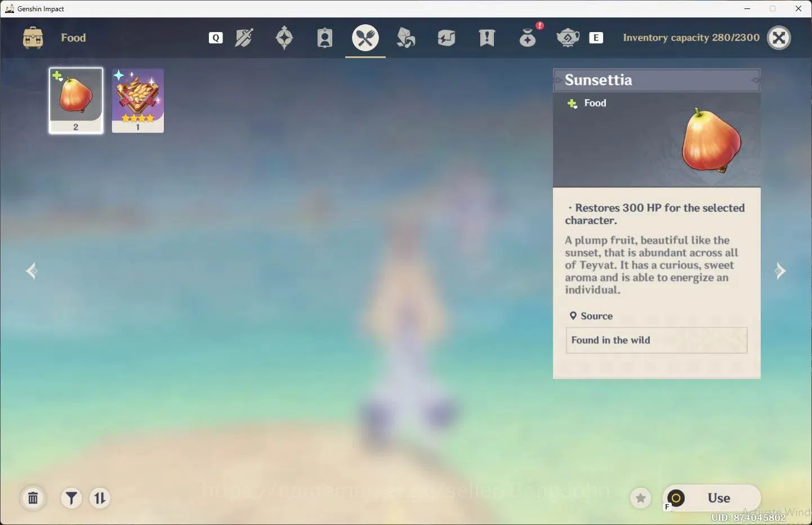Click the trash delete items icon
812x525 pixels.
click(33, 498)
